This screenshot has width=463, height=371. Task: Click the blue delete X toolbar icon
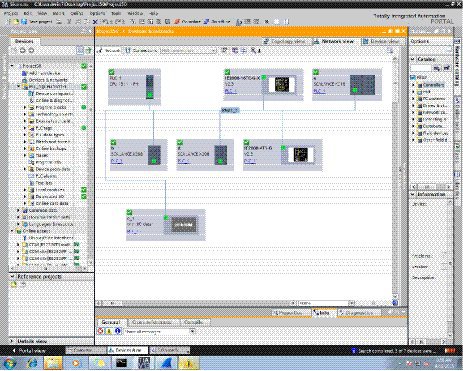(95, 22)
